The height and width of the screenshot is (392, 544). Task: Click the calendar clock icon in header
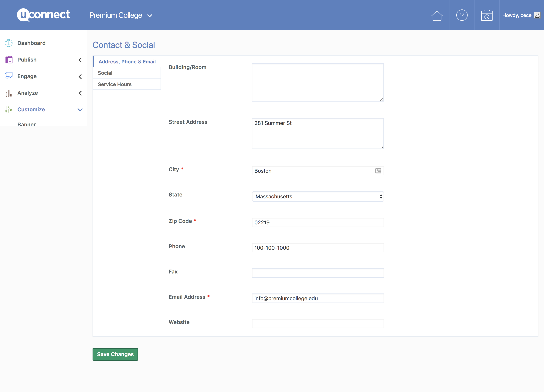pos(487,16)
